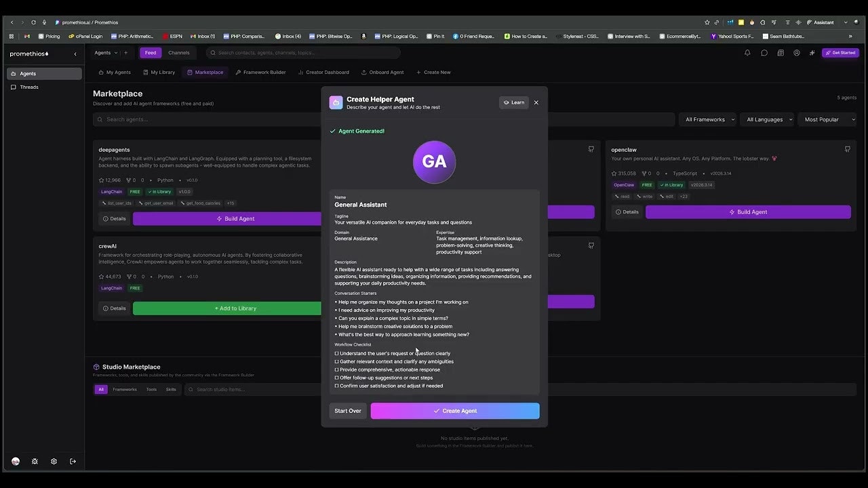Select the Skills studio filter tab
The width and height of the screenshot is (868, 488).
[x=171, y=389]
